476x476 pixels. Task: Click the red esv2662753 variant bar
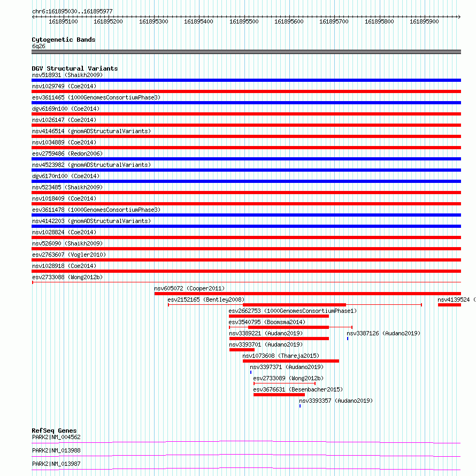tap(279, 316)
